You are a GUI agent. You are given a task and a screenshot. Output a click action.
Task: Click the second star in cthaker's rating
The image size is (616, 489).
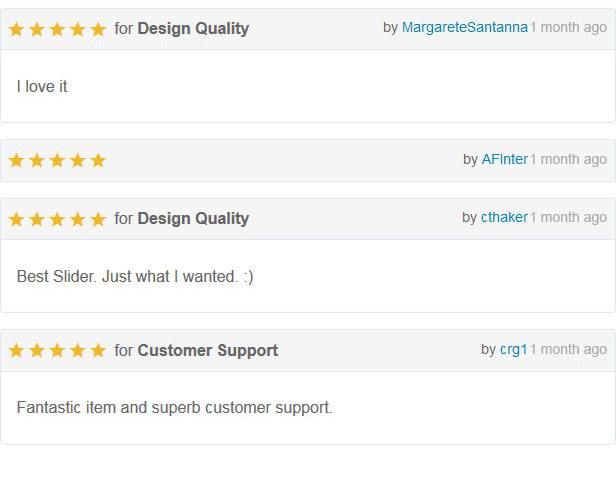pyautogui.click(x=37, y=219)
